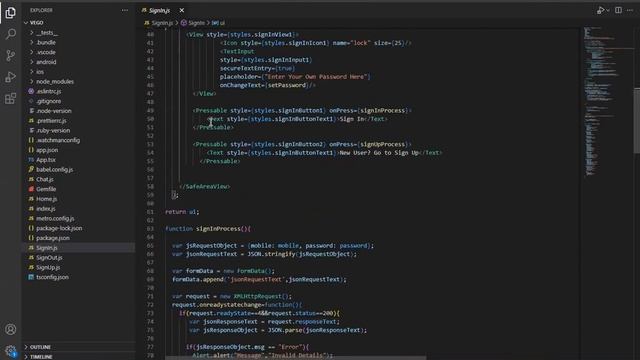This screenshot has width=640, height=360.
Task: Click 'secureTextEntry' attribute in code
Action: point(246,68)
